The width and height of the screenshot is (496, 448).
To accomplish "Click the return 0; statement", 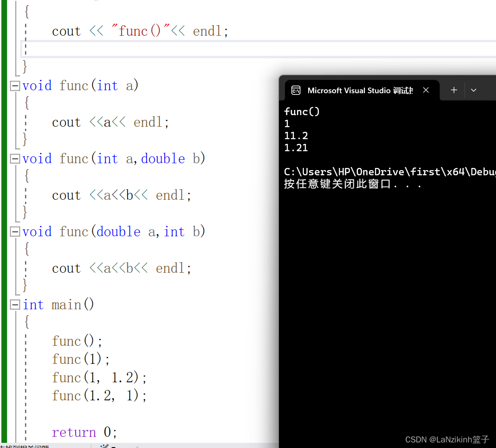I will point(84,432).
